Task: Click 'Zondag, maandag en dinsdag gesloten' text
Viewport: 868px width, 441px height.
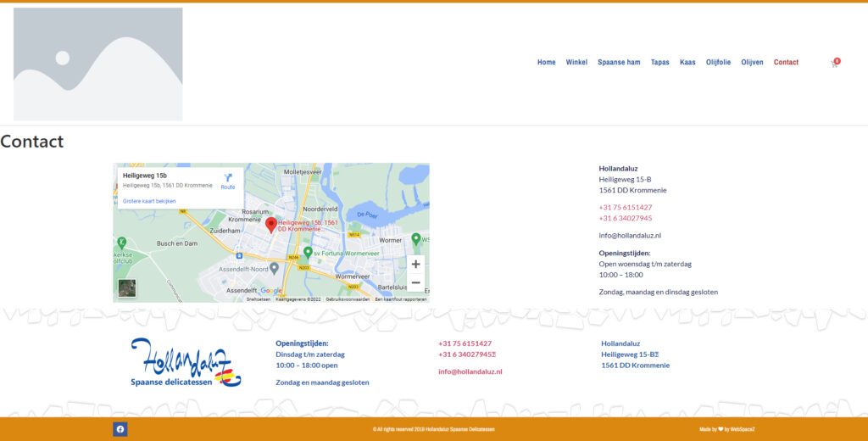Action: tap(658, 292)
